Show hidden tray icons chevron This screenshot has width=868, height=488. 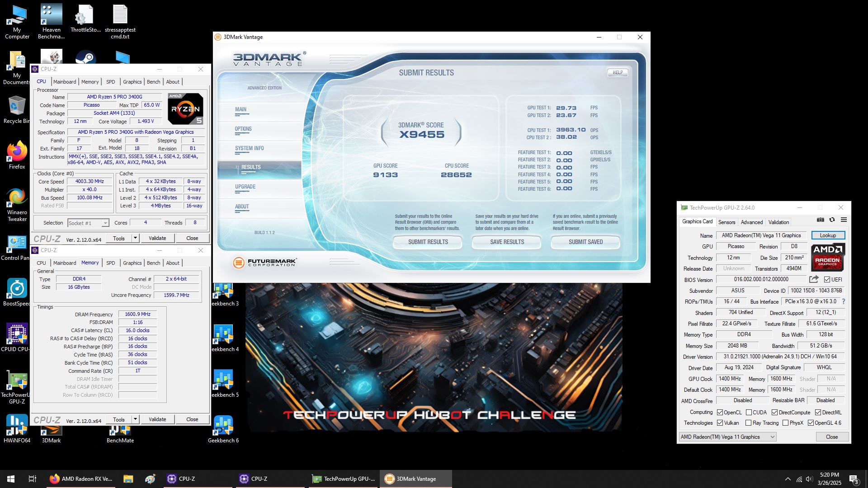point(788,479)
